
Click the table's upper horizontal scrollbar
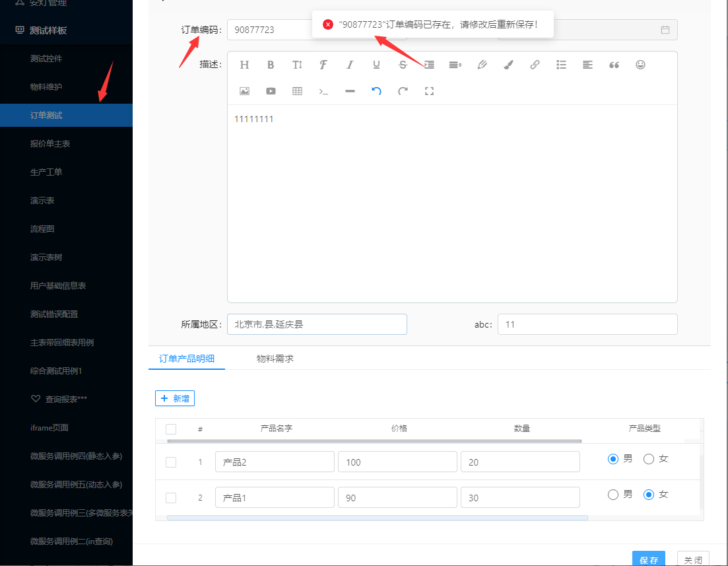click(x=374, y=441)
